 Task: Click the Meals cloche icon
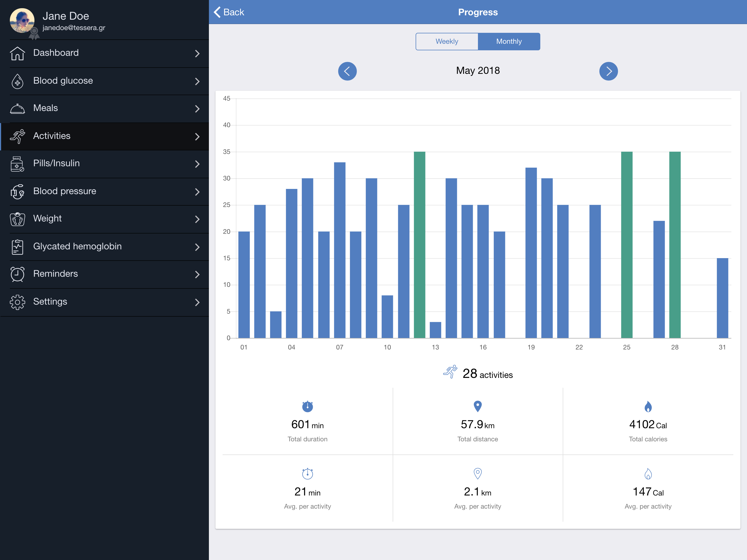pyautogui.click(x=17, y=109)
